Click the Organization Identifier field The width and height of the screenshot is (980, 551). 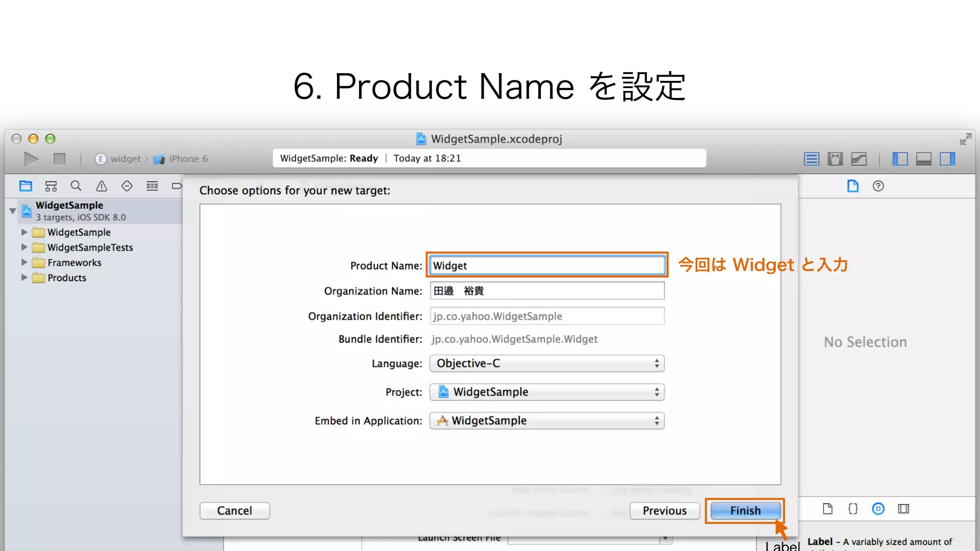click(547, 316)
